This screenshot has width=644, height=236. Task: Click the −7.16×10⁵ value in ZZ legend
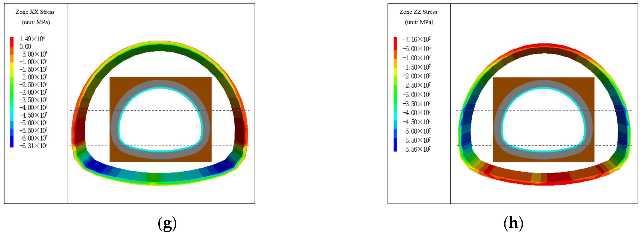pyautogui.click(x=416, y=40)
